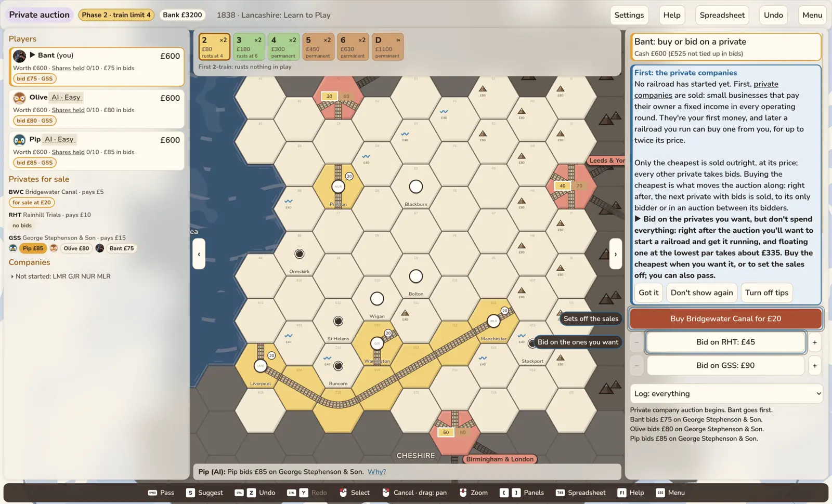832x504 pixels.
Task: Decrease the RHT bid with minus
Action: [x=636, y=342]
